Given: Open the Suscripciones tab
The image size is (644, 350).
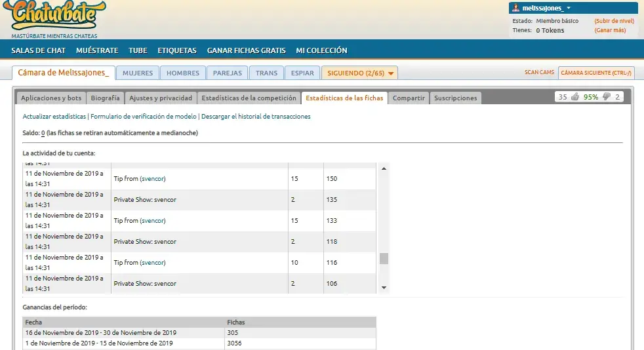Looking at the screenshot, I should click(455, 98).
